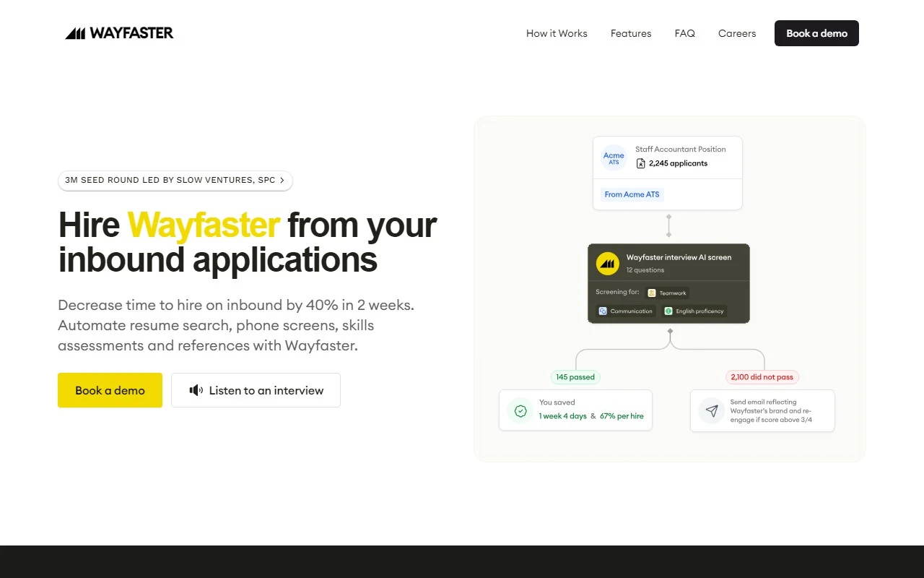Click the Wayfaster logo in header
This screenshot has height=578, width=924.
119,33
